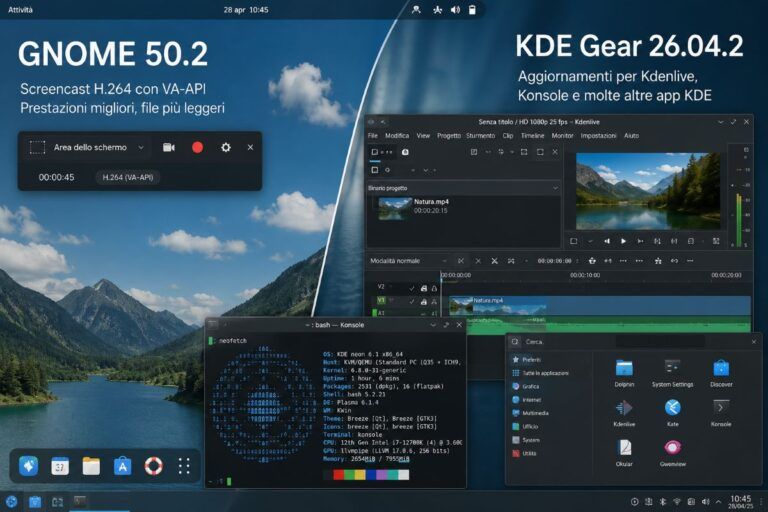Screen dimensions: 768x512
Task: Select the recording timer 00:00:45
Action: coord(56,177)
